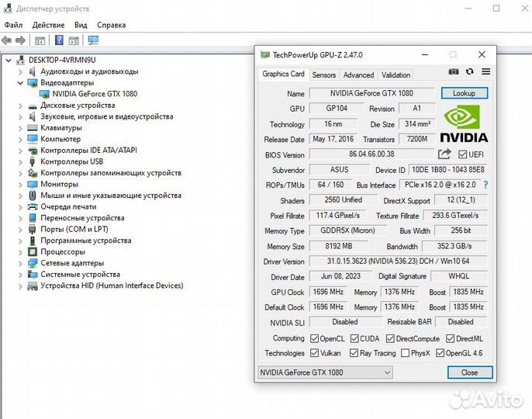Viewport: 532px width, 419px height.
Task: Toggle the PhysX checkbox
Action: point(403,353)
